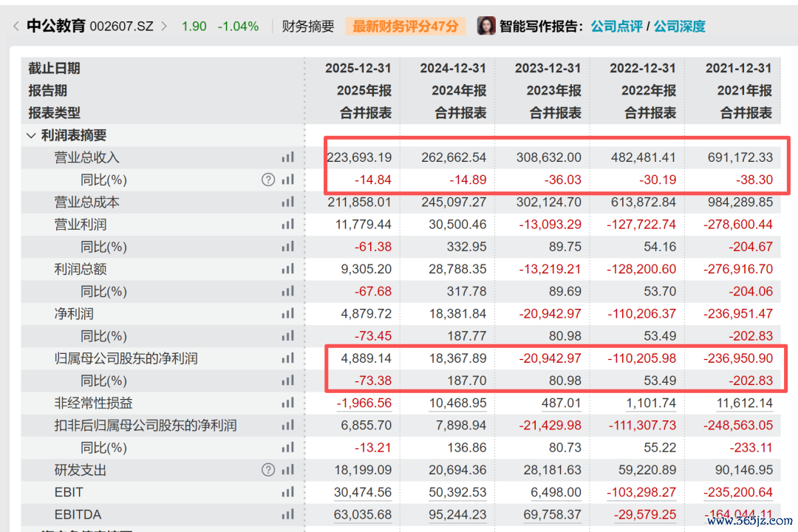The width and height of the screenshot is (798, 532).
Task: Click the 利润总额 row label
Action: (80, 269)
